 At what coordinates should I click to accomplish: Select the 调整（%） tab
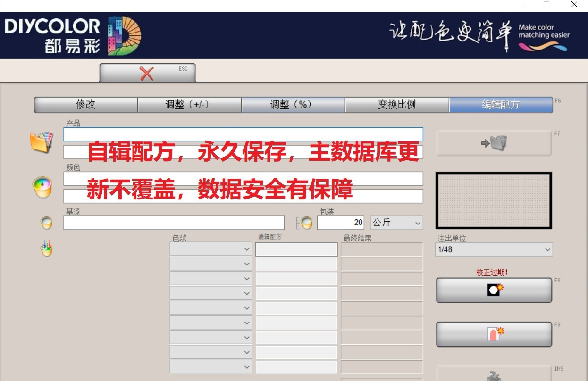(x=293, y=105)
